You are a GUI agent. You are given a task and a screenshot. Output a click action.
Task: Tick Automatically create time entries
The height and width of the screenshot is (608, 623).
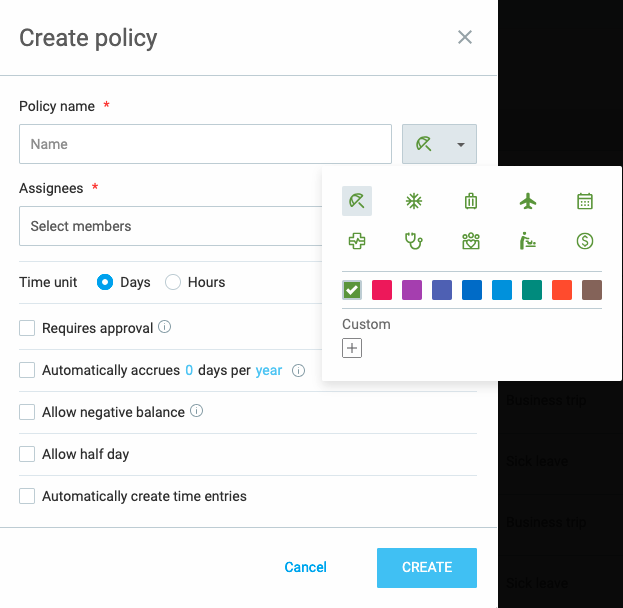(x=28, y=496)
